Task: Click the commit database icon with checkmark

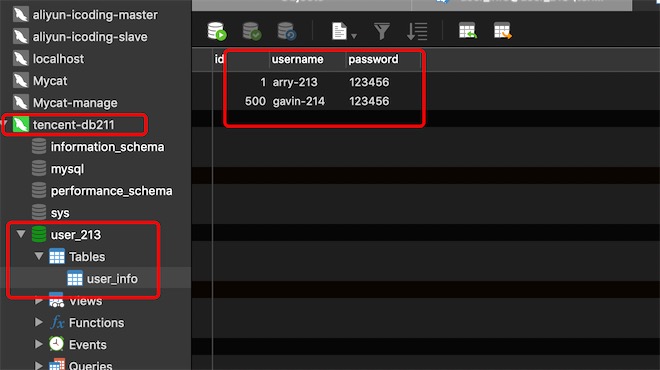Action: click(x=252, y=31)
